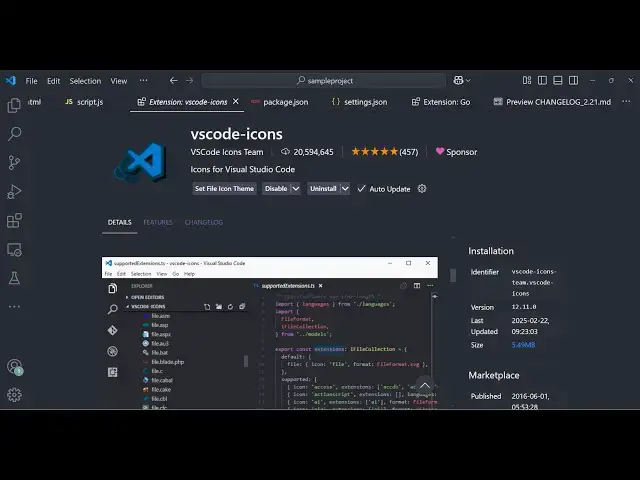The width and height of the screenshot is (640, 480).
Task: Select the DETAILS tab
Action: click(x=120, y=222)
